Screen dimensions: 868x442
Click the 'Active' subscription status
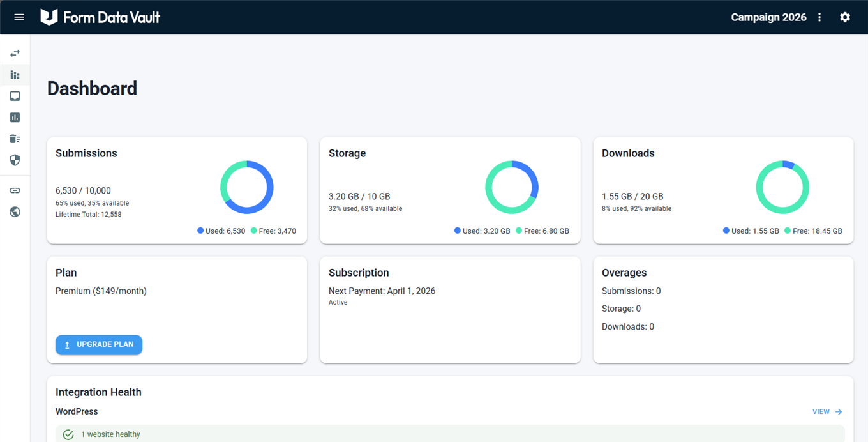pyautogui.click(x=338, y=303)
